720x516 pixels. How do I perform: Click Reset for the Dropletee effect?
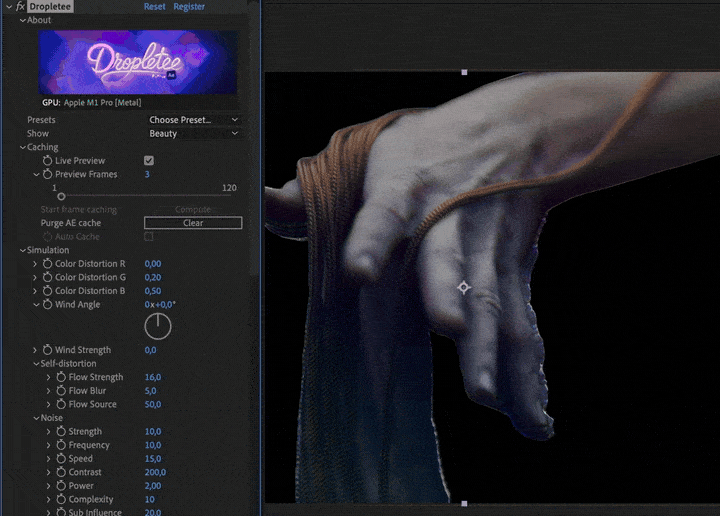pyautogui.click(x=155, y=7)
